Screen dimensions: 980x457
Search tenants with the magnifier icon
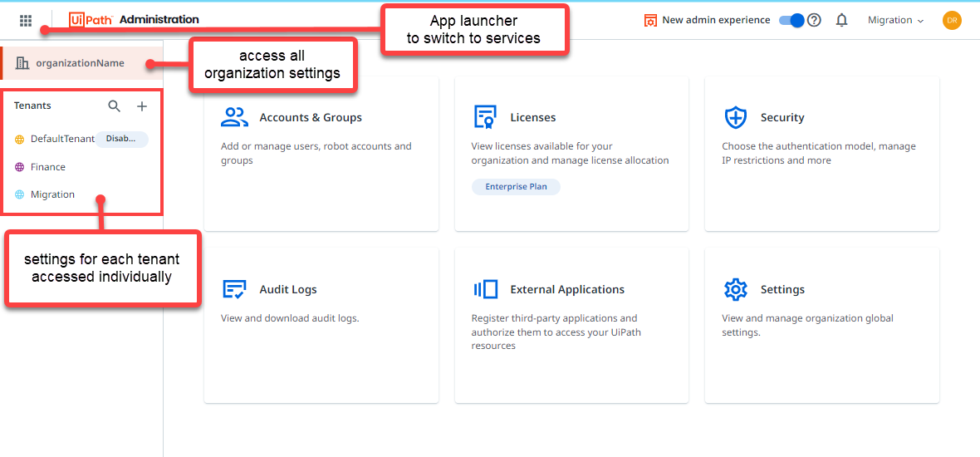(x=115, y=106)
